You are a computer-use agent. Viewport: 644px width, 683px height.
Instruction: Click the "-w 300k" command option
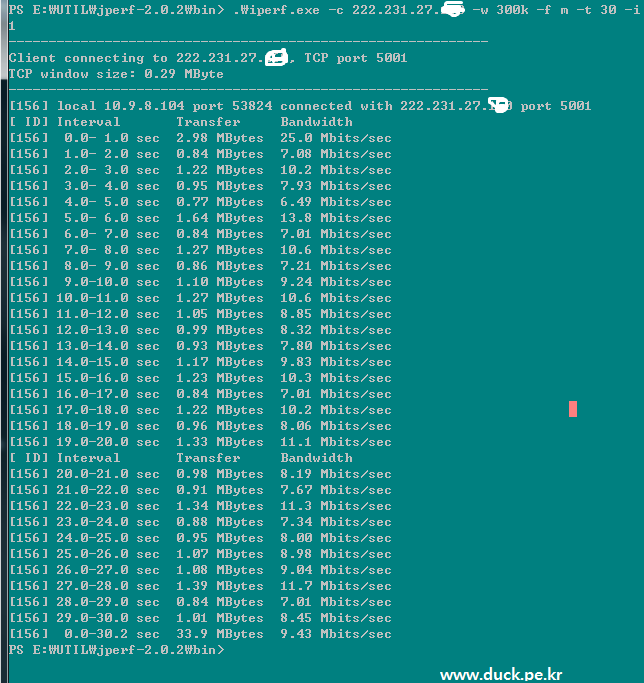(501, 10)
